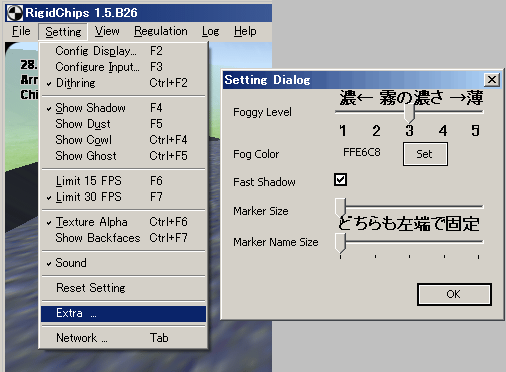This screenshot has height=372, width=506.
Task: Select the Extra menu item
Action: pos(123,313)
